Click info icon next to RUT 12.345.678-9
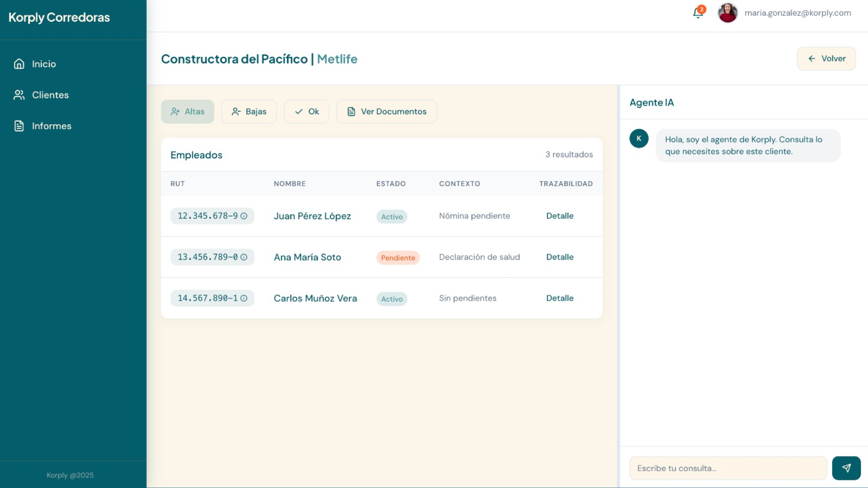868x488 pixels. (x=244, y=216)
